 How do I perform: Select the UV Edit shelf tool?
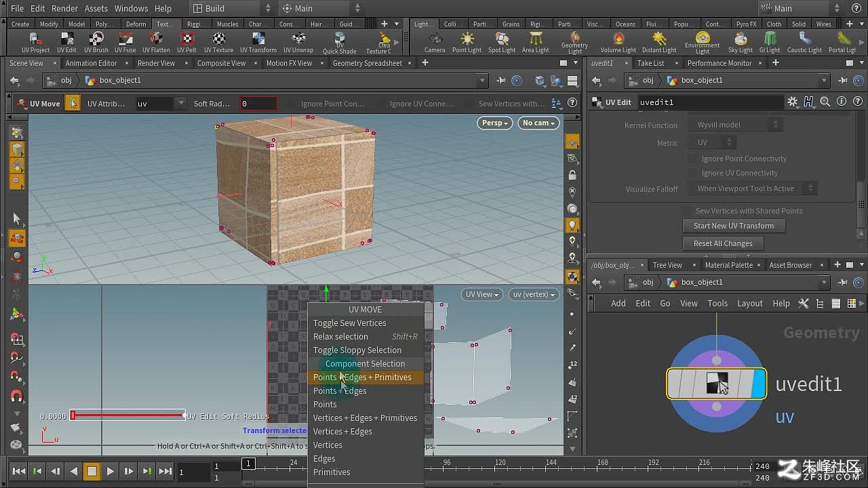pyautogui.click(x=66, y=43)
